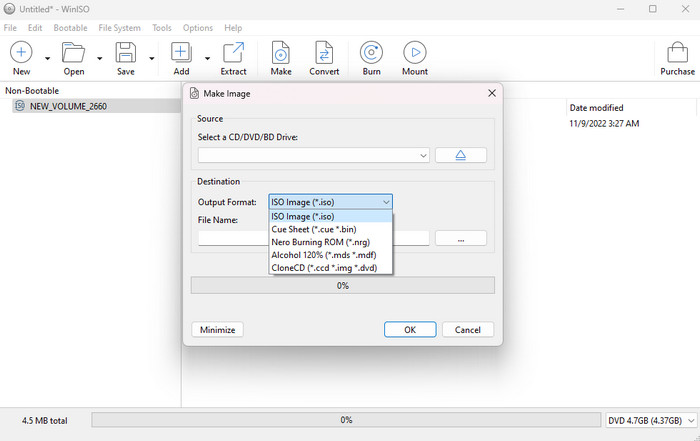
Task: Open the Tools menu
Action: point(162,28)
